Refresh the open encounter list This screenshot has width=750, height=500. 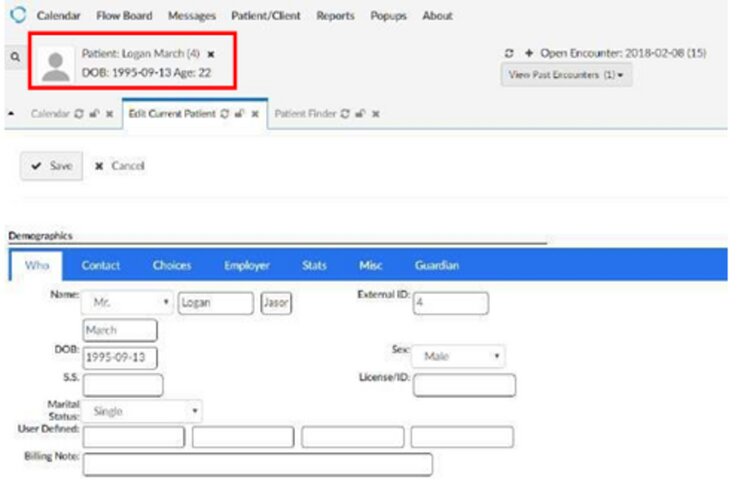coord(511,52)
